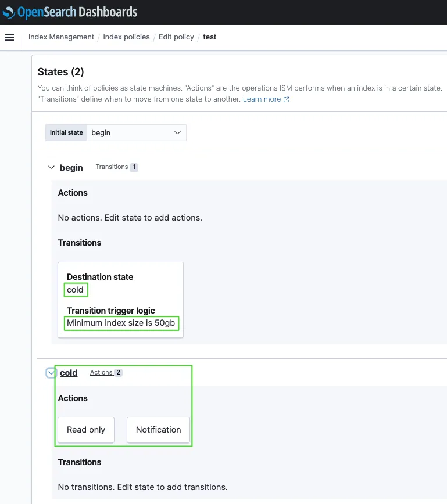Click the test breadcrumb item
This screenshot has width=447, height=504.
(x=209, y=37)
